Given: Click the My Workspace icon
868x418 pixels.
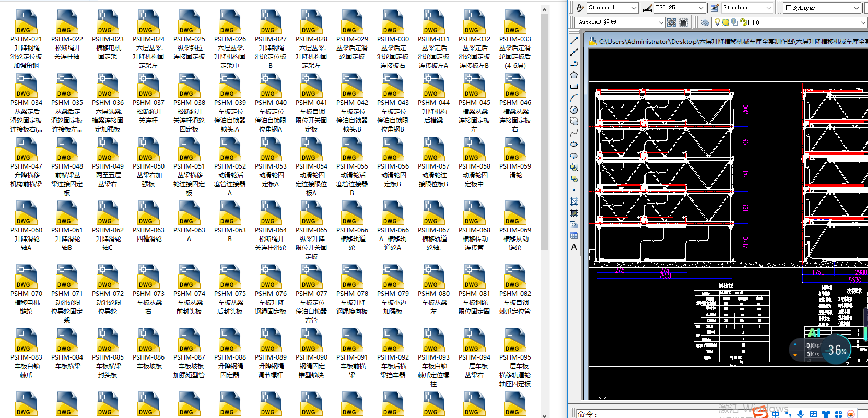Looking at the screenshot, I should click(x=684, y=22).
